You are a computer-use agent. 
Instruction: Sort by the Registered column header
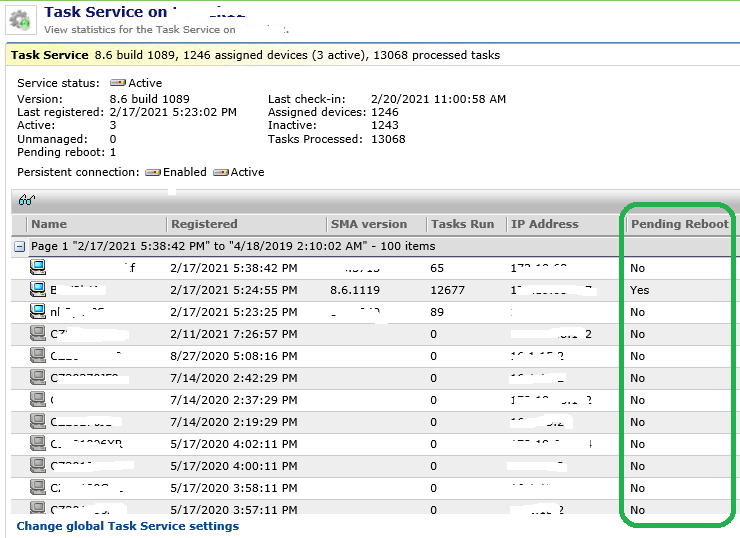[204, 224]
